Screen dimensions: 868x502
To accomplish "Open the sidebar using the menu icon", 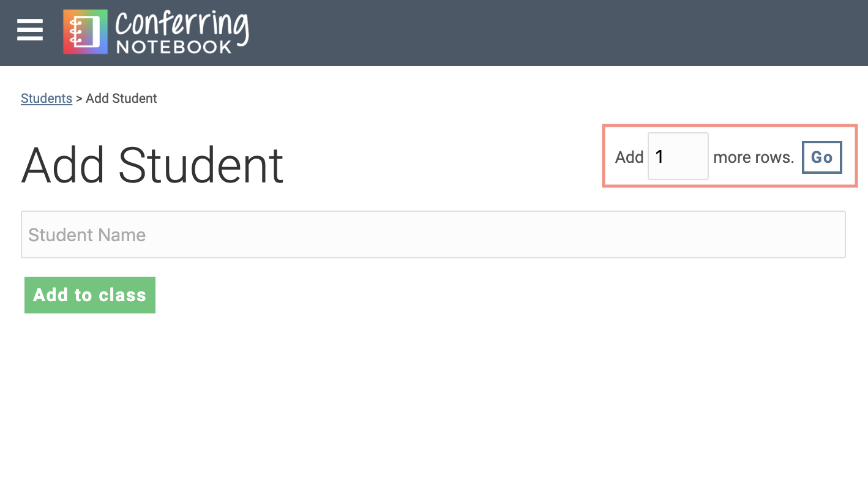I will (x=29, y=30).
